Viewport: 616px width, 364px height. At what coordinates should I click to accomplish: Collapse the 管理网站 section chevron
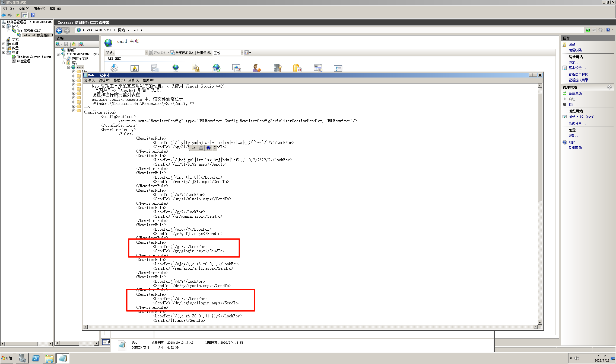[609, 87]
